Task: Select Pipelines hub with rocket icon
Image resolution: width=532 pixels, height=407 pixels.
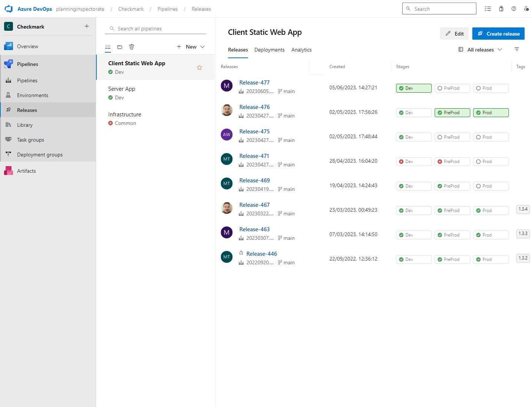Action: [48, 64]
